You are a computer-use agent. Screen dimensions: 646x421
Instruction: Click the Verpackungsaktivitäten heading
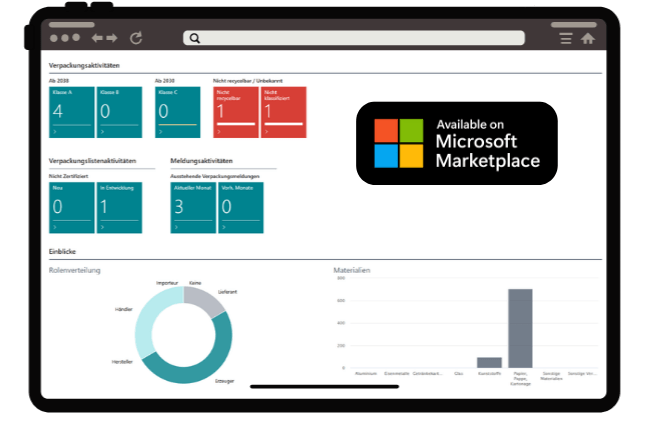pyautogui.click(x=84, y=65)
